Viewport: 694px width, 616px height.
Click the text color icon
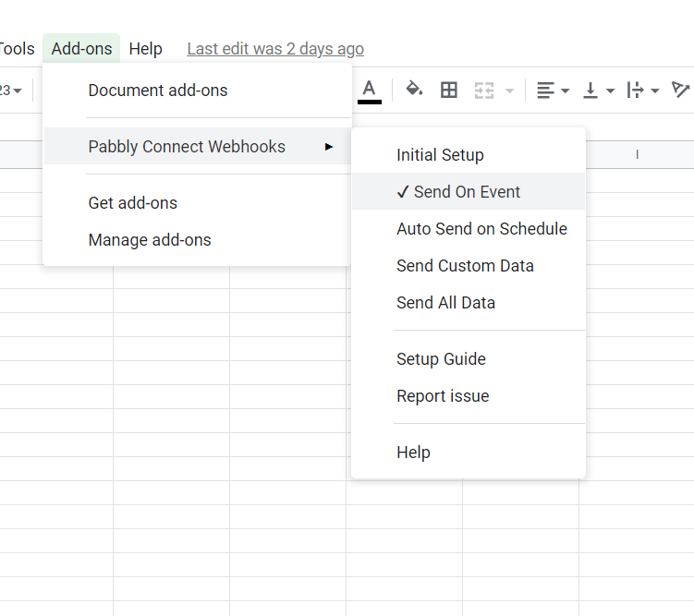click(369, 91)
